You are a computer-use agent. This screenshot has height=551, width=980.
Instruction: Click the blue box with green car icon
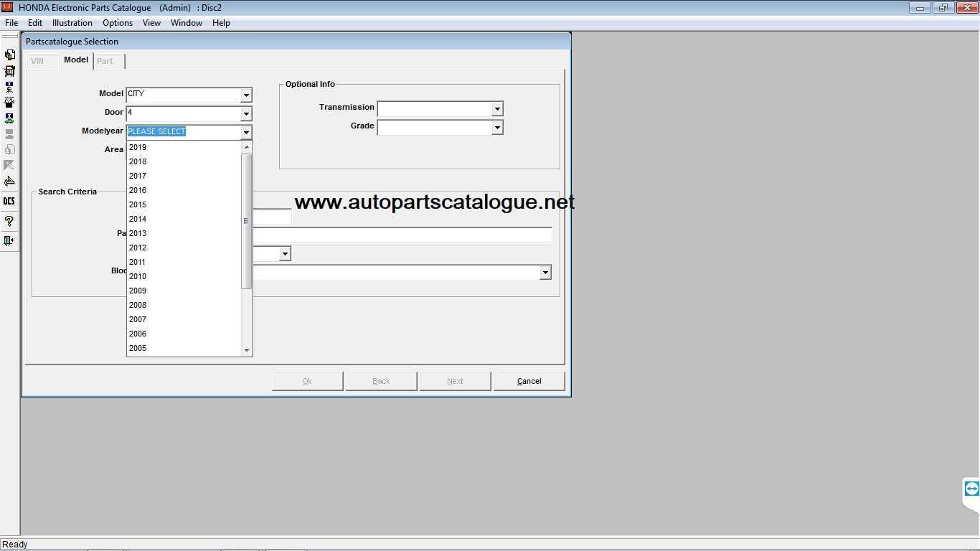point(9,118)
